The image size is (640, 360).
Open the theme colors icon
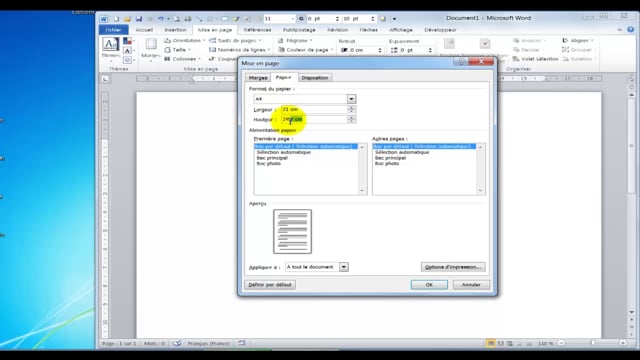point(128,41)
